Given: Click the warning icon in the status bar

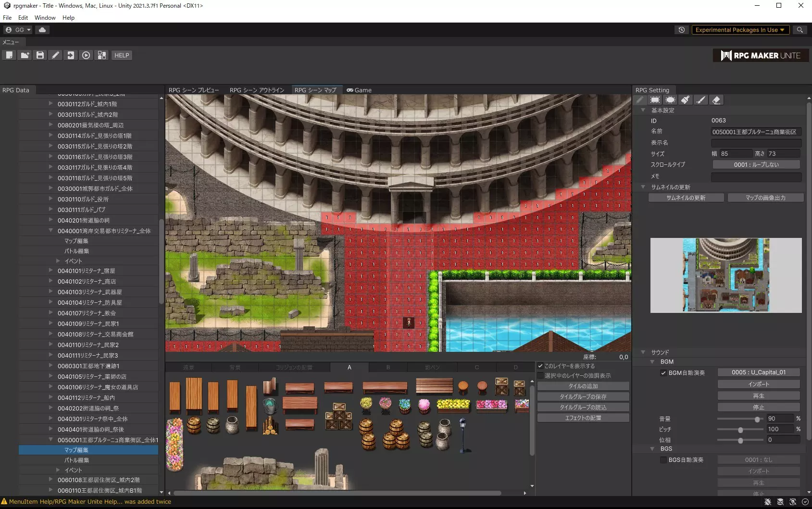Looking at the screenshot, I should click(x=4, y=502).
